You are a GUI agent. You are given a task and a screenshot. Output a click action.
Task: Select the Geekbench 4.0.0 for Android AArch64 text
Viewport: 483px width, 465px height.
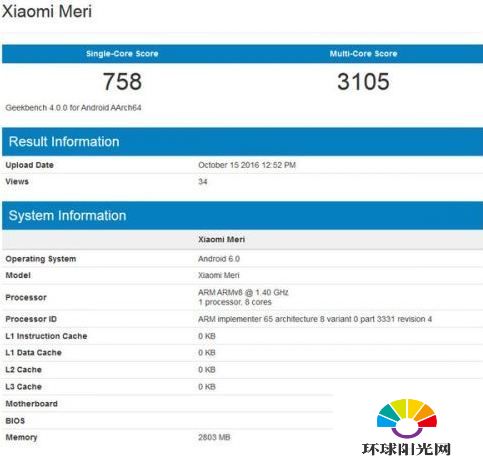pyautogui.click(x=73, y=108)
